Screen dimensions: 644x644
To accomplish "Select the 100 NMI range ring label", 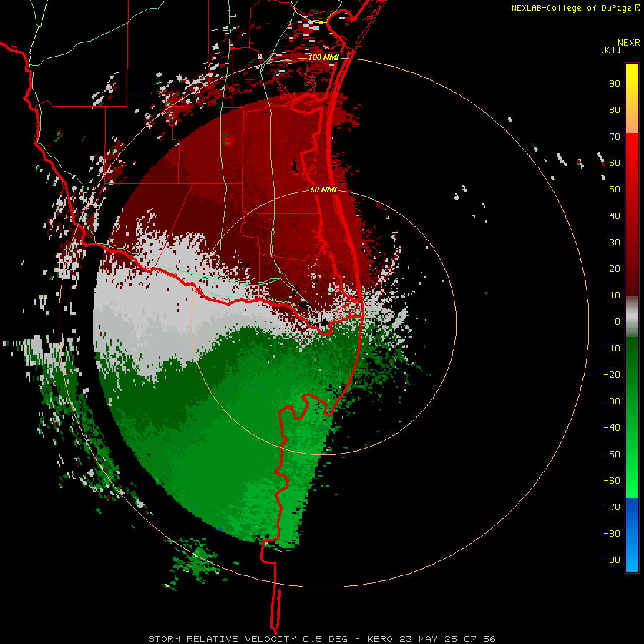I will [323, 57].
